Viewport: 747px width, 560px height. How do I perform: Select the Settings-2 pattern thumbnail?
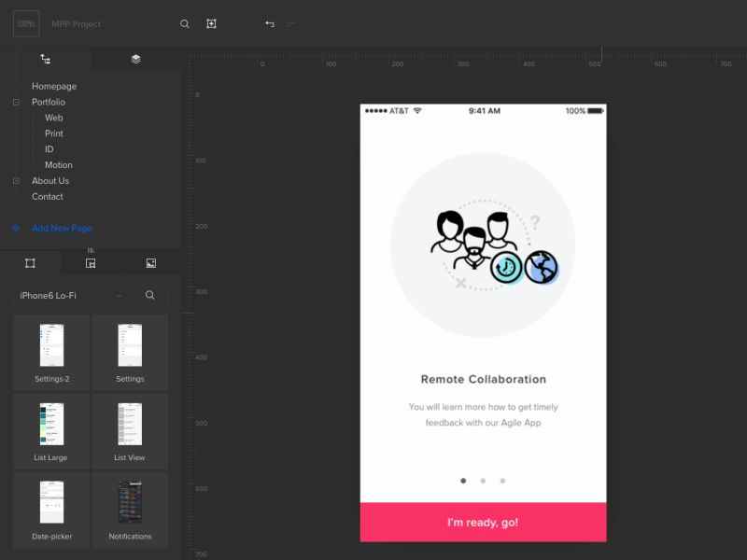(x=50, y=352)
